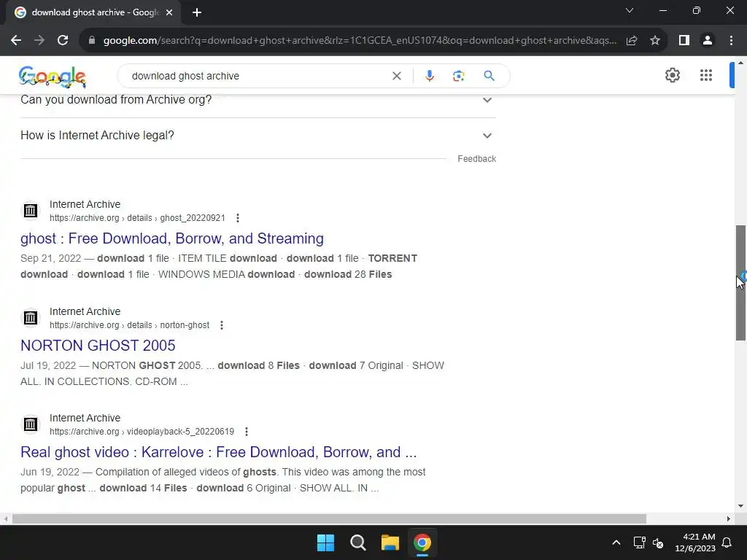The width and height of the screenshot is (747, 560).
Task: Open clock showing 4:21 AM
Action: (x=695, y=542)
